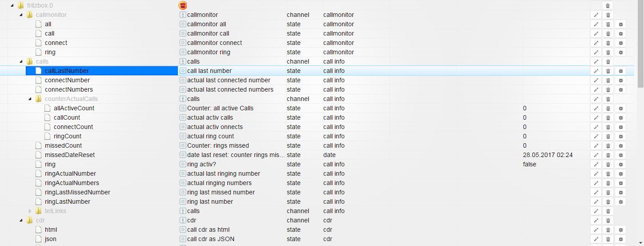Delete the ringActualNumber state
Viewport: 644px width, 246px height.
click(608, 173)
